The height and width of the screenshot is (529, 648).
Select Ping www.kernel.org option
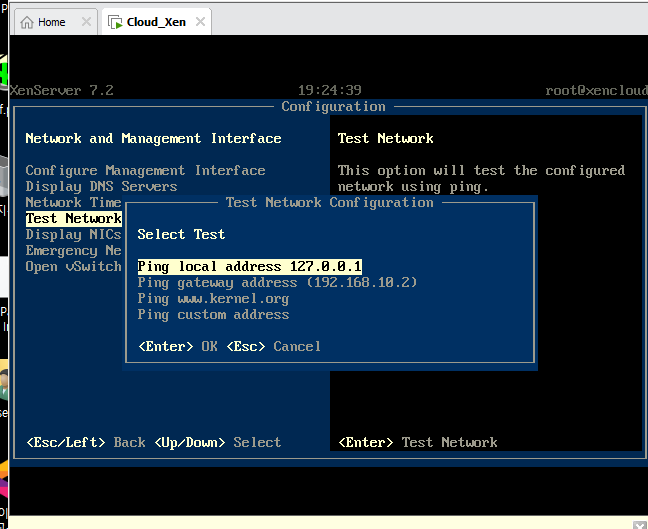tap(213, 299)
